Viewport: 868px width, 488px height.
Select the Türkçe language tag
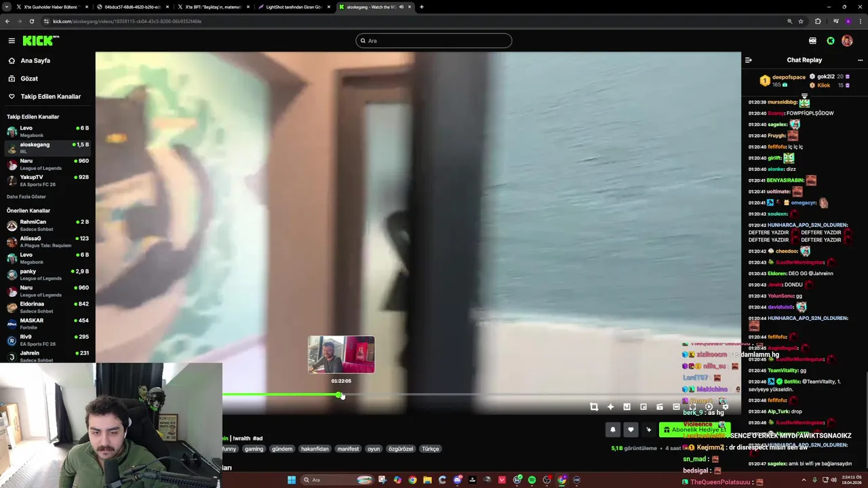click(x=431, y=449)
